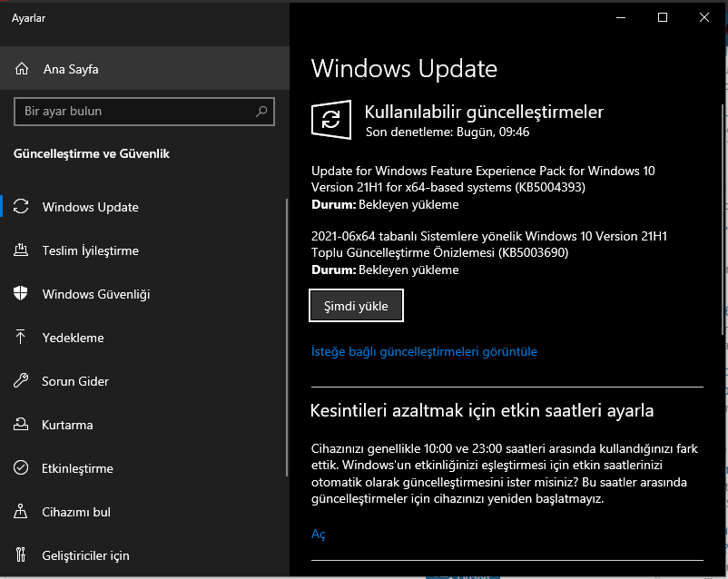Viewport: 728px width, 579px height.
Task: Open İsteğe bağlı güncelleştirmeleri görüntüle link
Action: pyautogui.click(x=424, y=351)
